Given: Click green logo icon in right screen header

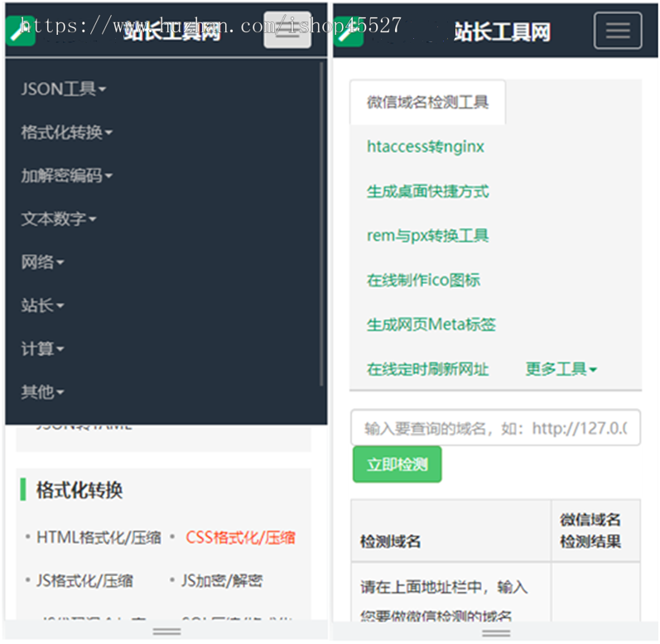Looking at the screenshot, I should 349,32.
